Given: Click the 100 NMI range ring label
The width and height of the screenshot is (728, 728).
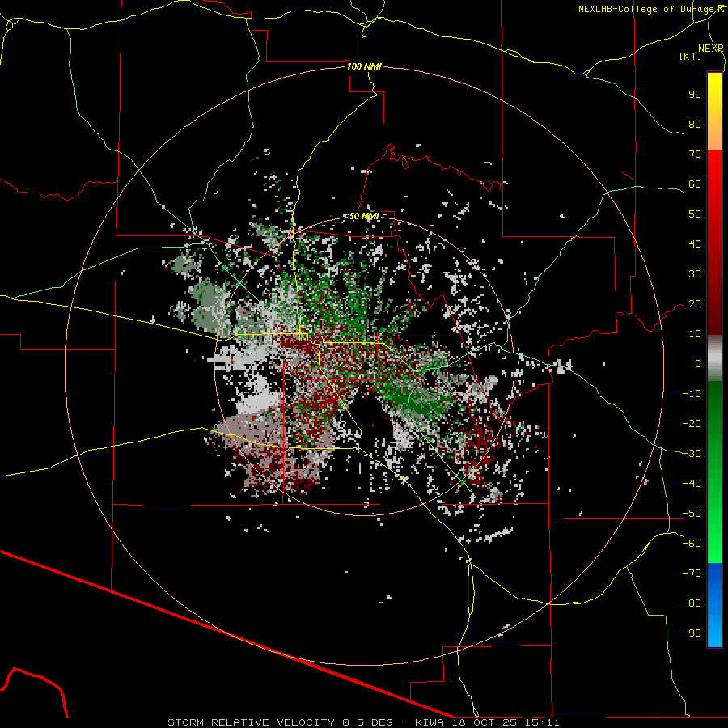Looking at the screenshot, I should [x=364, y=66].
